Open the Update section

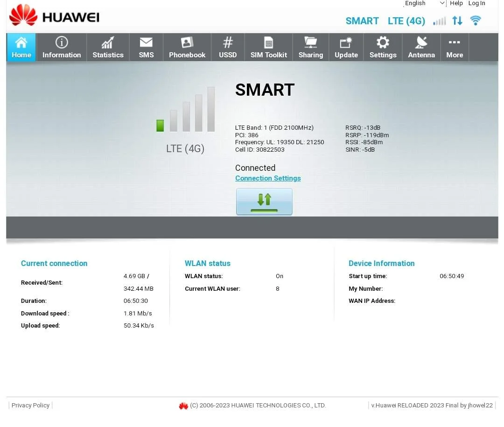(346, 47)
